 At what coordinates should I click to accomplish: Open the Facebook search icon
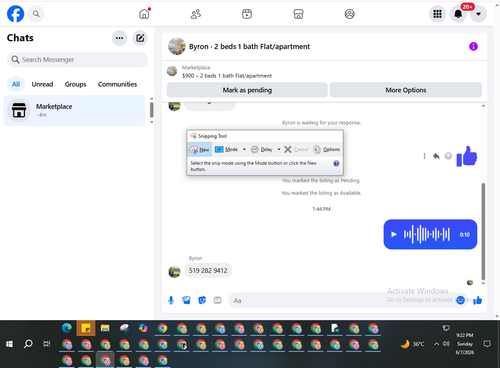tap(36, 14)
